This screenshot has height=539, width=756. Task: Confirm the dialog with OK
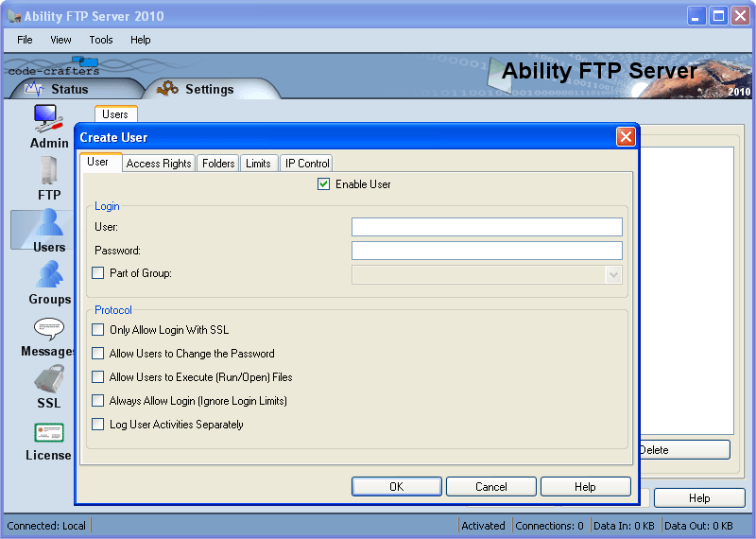point(396,486)
